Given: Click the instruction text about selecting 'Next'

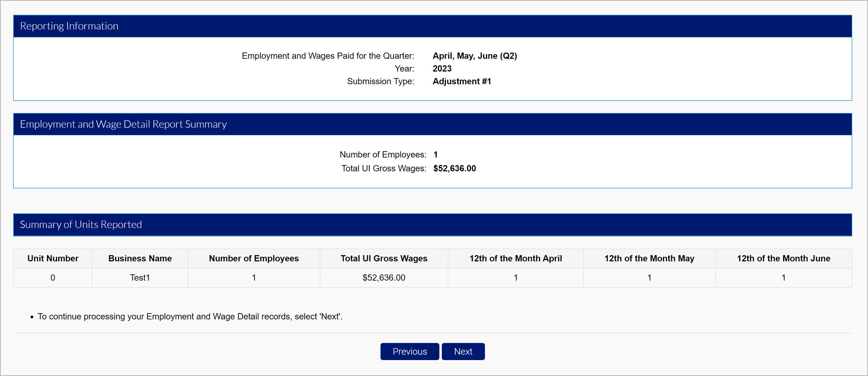Looking at the screenshot, I should point(190,317).
